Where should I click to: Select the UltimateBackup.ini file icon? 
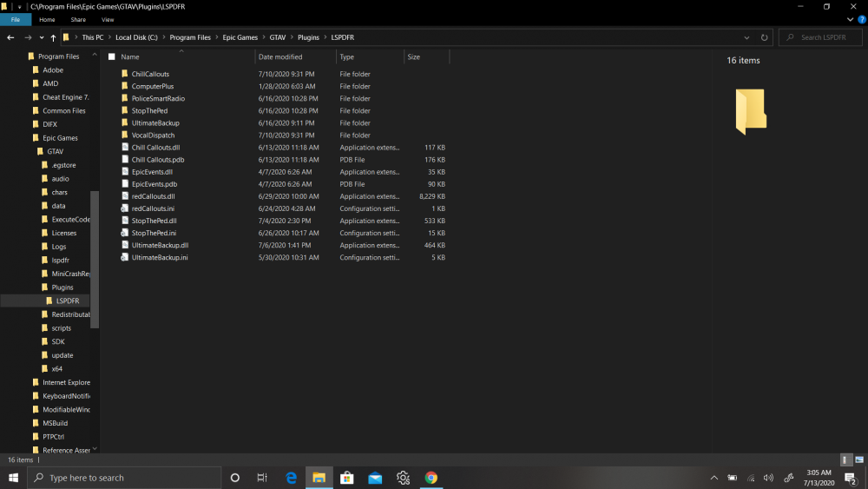[x=124, y=257]
